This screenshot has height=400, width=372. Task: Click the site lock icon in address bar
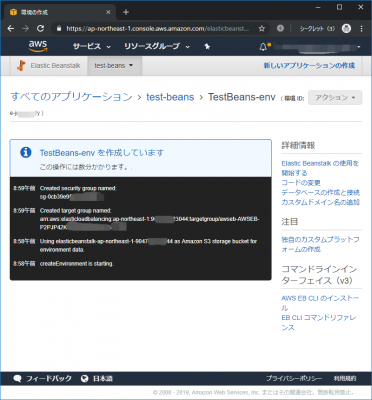(59, 29)
